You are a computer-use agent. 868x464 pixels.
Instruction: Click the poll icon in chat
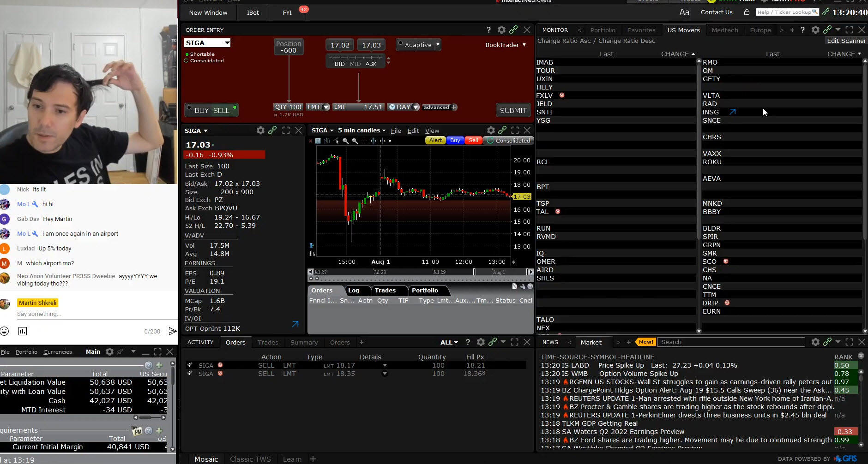pos(23,331)
